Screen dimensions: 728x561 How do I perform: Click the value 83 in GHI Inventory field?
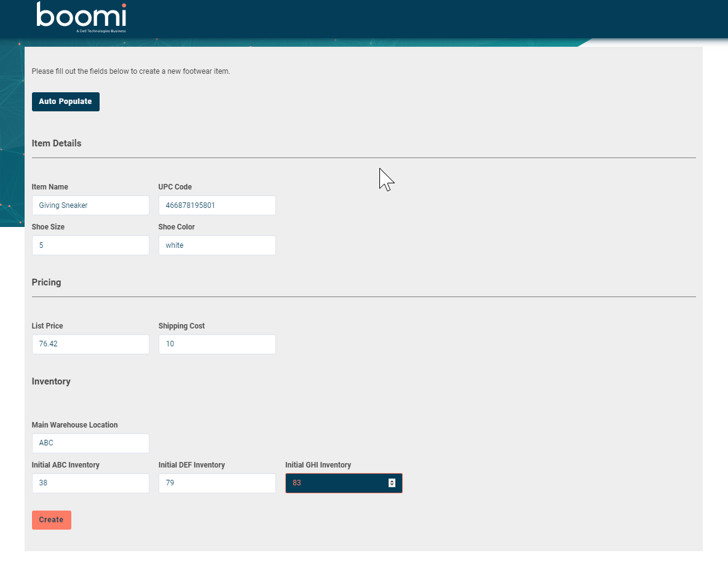pos(297,483)
